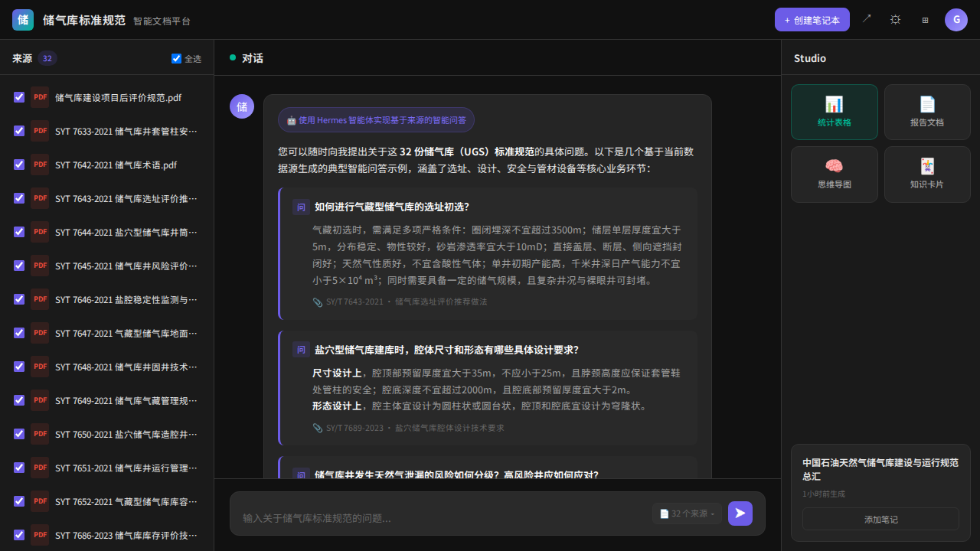Select SYT 7648-2021 储气库井固井技术 file name
The height and width of the screenshot is (551, 980).
[x=126, y=367]
